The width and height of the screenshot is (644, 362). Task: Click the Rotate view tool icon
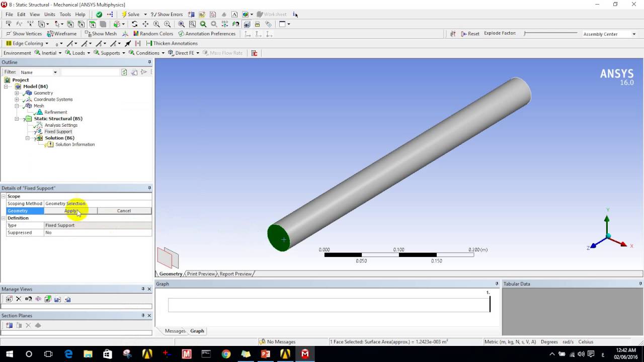(134, 24)
